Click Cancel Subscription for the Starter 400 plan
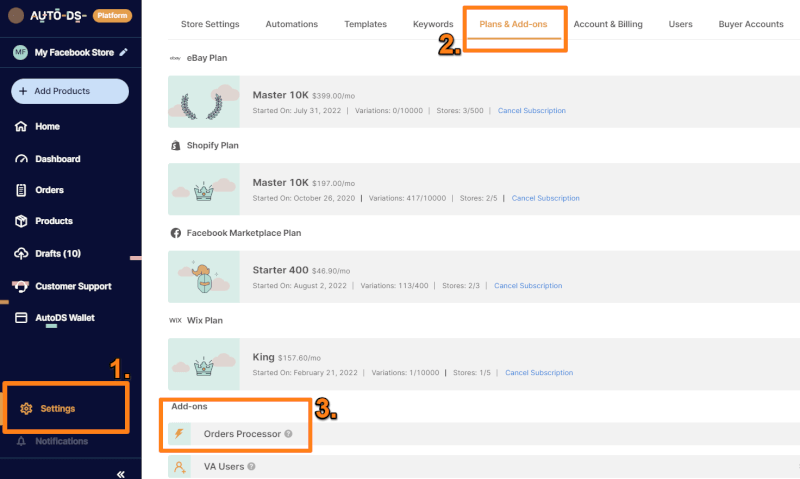Screen dimensions: 800x479 (528, 286)
